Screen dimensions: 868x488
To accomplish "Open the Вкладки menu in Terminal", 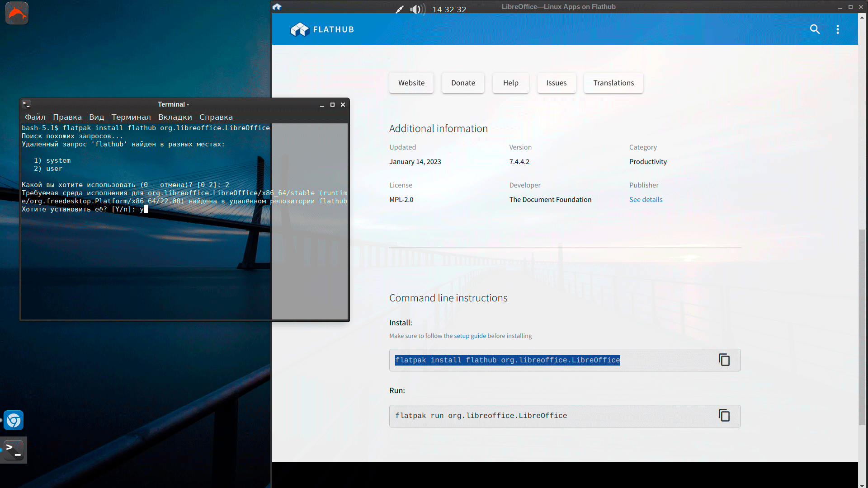I will (175, 117).
